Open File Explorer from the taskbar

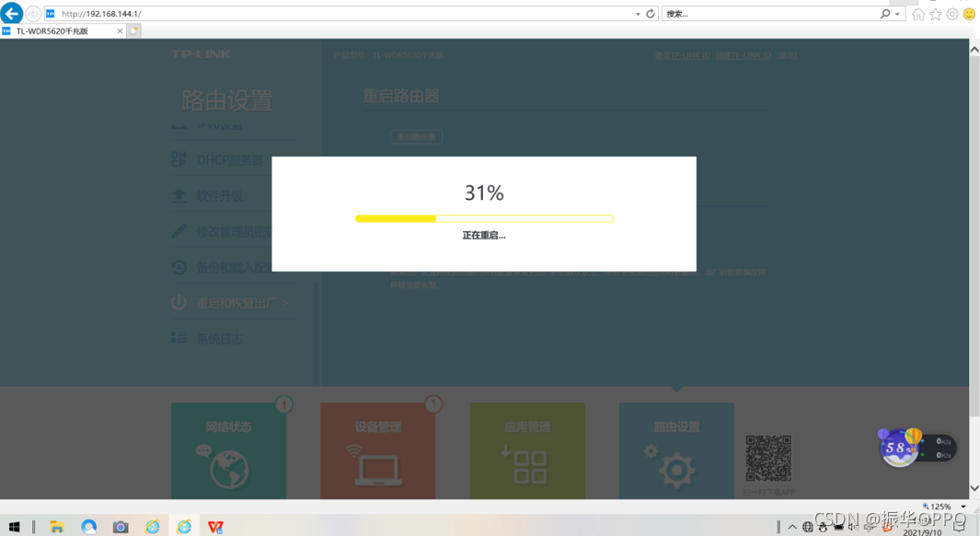[57, 527]
